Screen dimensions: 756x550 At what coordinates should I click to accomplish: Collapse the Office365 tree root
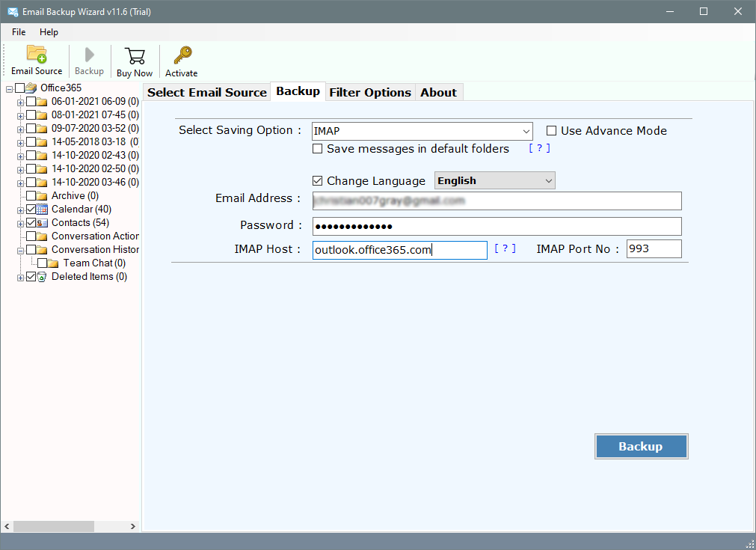(9, 89)
